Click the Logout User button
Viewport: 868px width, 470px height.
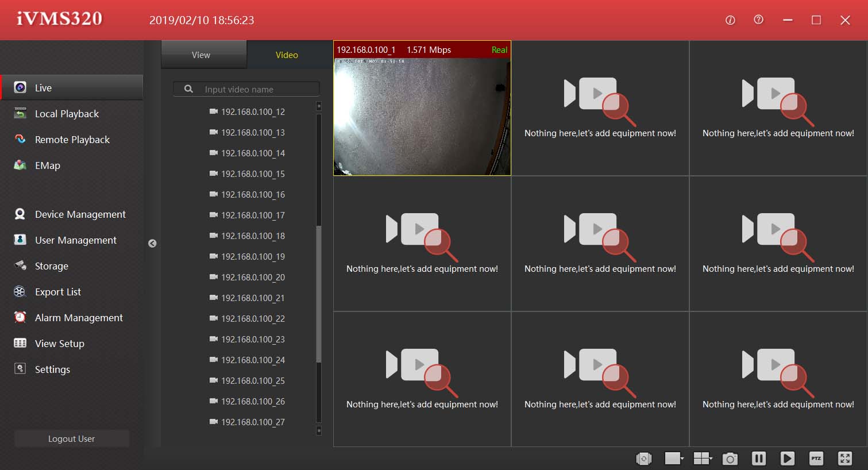(72, 439)
